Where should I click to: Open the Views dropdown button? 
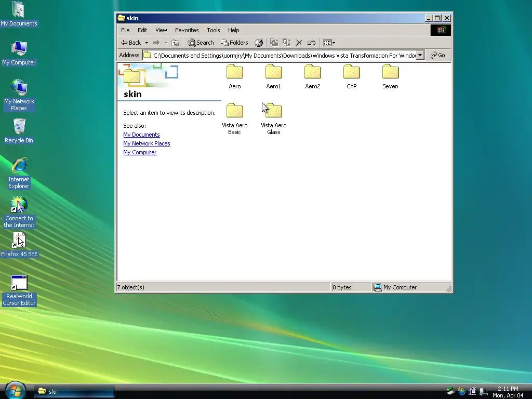(329, 43)
